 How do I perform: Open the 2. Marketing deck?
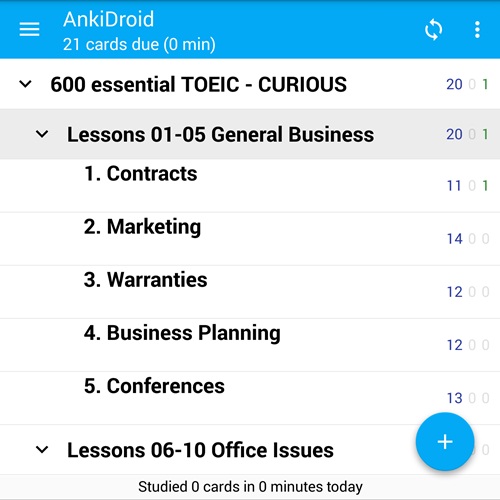click(x=250, y=239)
